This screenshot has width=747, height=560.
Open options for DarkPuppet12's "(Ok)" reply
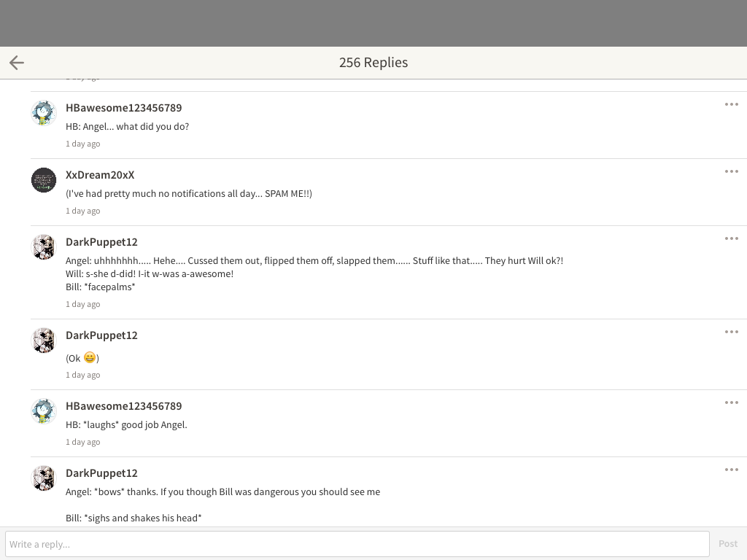pos(731,332)
